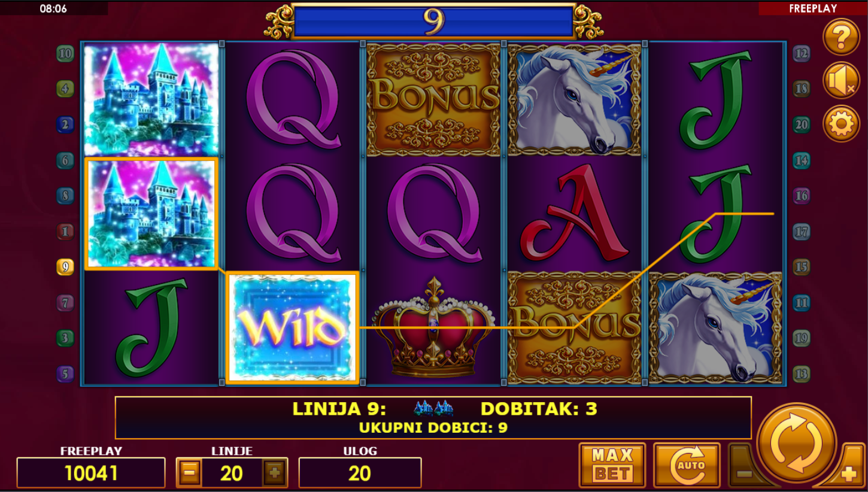Toggle the muted sound speaker icon
Image resolution: width=868 pixels, height=492 pixels.
841,81
